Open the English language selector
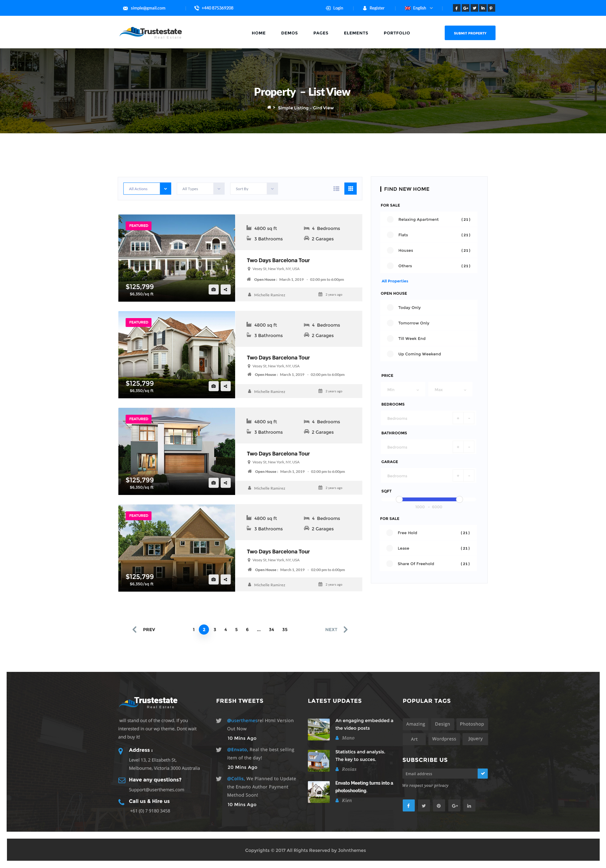 pos(419,8)
